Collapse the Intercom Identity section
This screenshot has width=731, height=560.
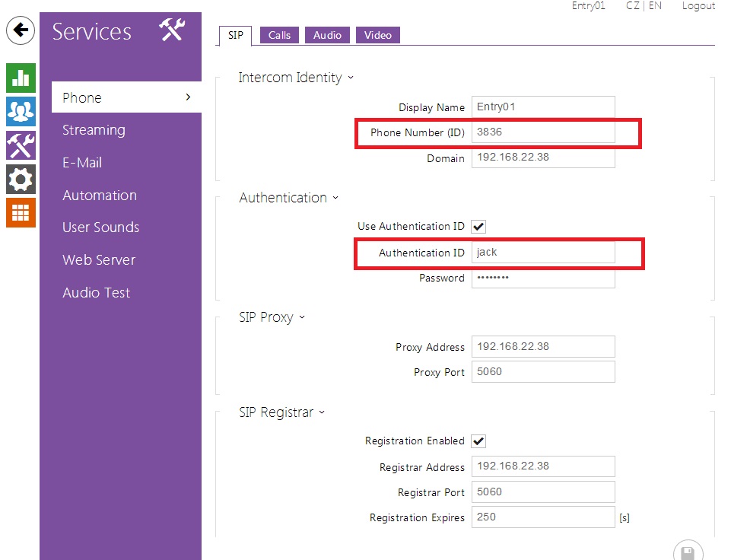coord(296,78)
